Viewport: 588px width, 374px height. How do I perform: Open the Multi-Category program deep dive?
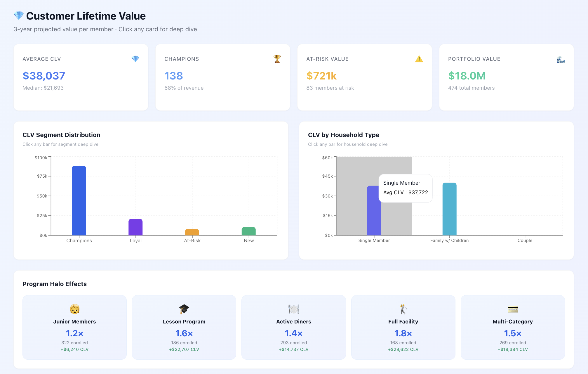[x=512, y=327]
